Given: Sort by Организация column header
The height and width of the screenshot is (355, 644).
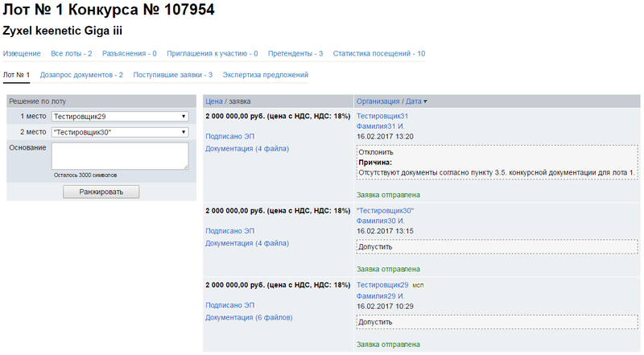Looking at the screenshot, I should click(x=378, y=101).
